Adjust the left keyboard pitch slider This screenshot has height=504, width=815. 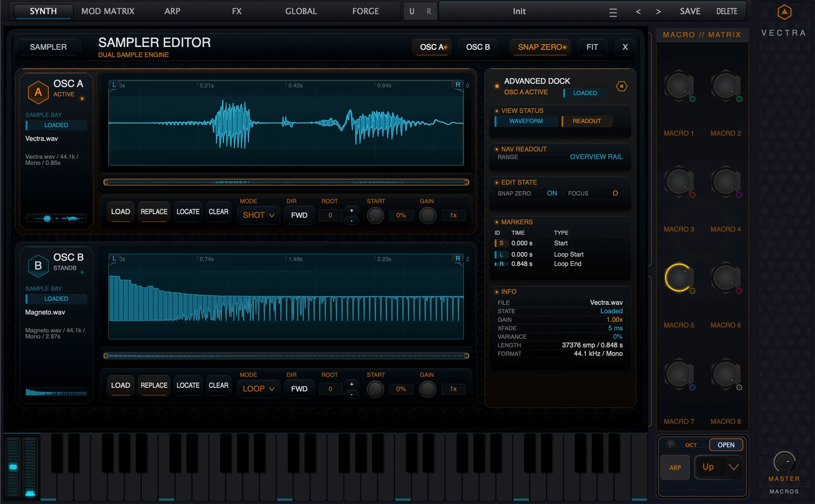click(x=13, y=466)
